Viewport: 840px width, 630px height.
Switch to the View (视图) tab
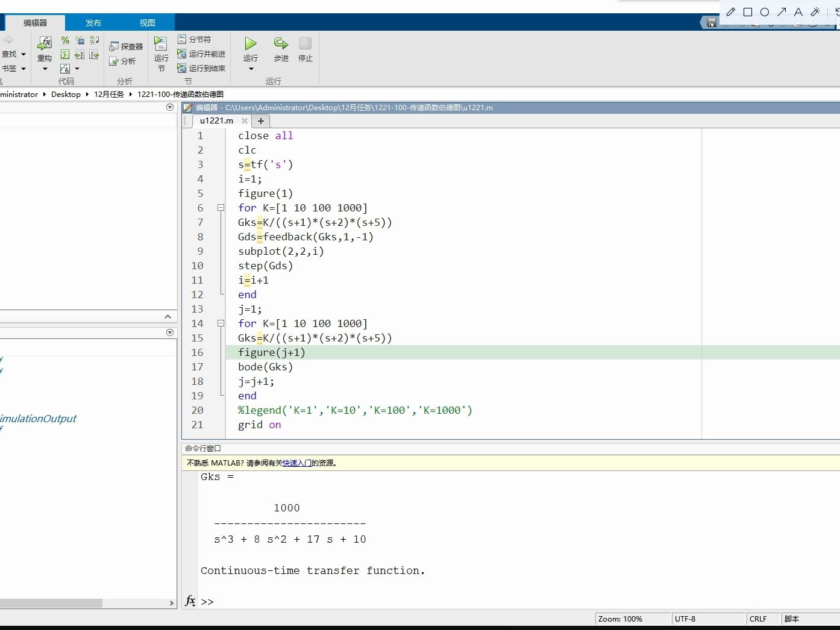tap(148, 23)
